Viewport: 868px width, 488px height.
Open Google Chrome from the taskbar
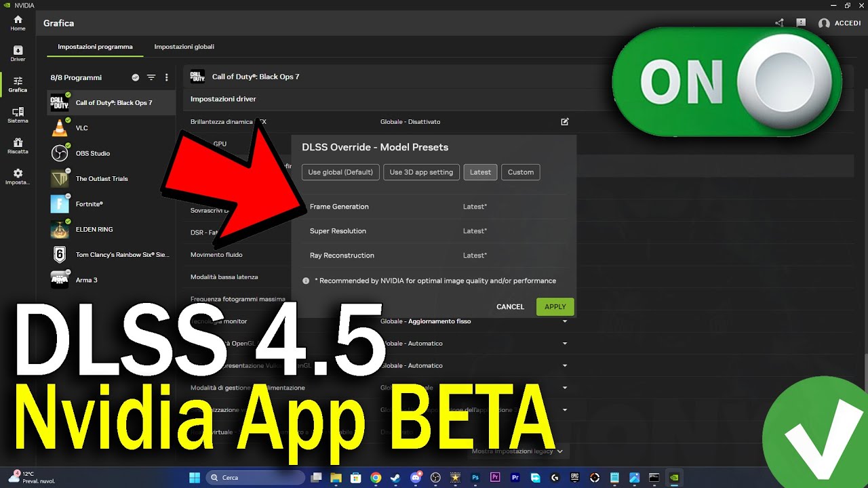tap(376, 477)
